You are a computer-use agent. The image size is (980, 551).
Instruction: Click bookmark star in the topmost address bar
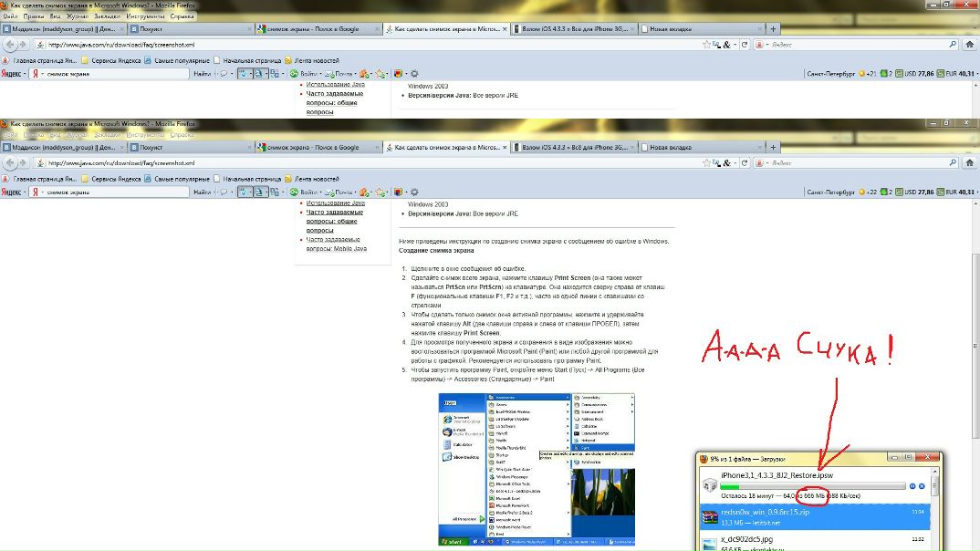coord(705,44)
